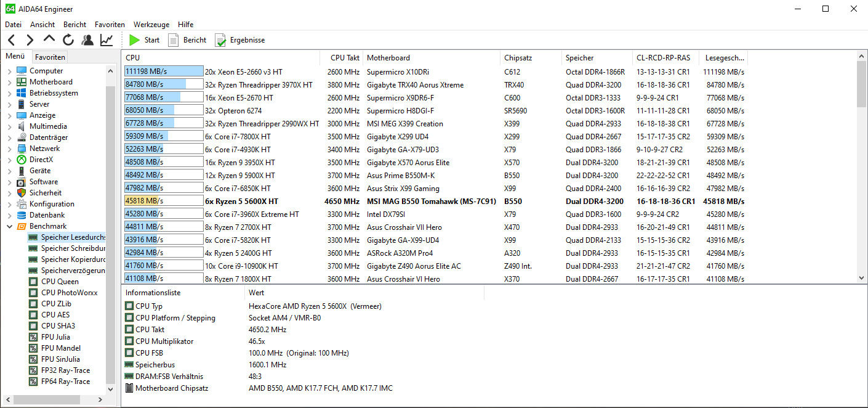The width and height of the screenshot is (868, 408).
Task: Select the Speicher Schreibdurchsatz benchmark icon
Action: point(33,248)
